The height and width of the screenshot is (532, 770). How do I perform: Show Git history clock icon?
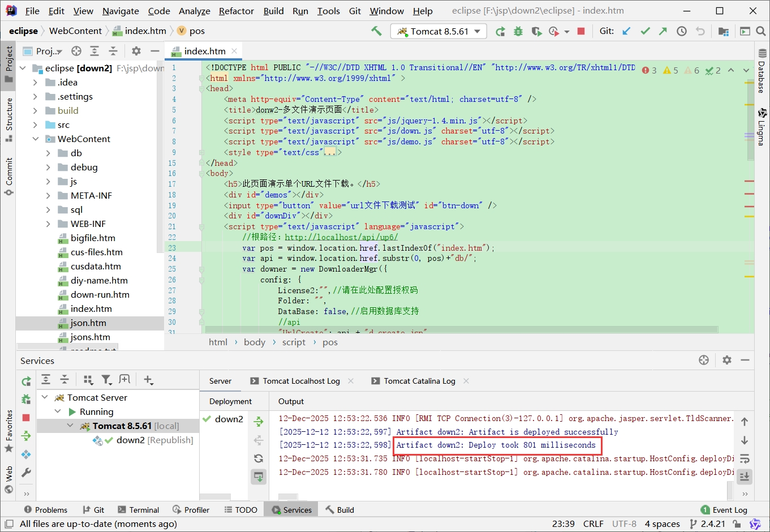click(x=682, y=31)
